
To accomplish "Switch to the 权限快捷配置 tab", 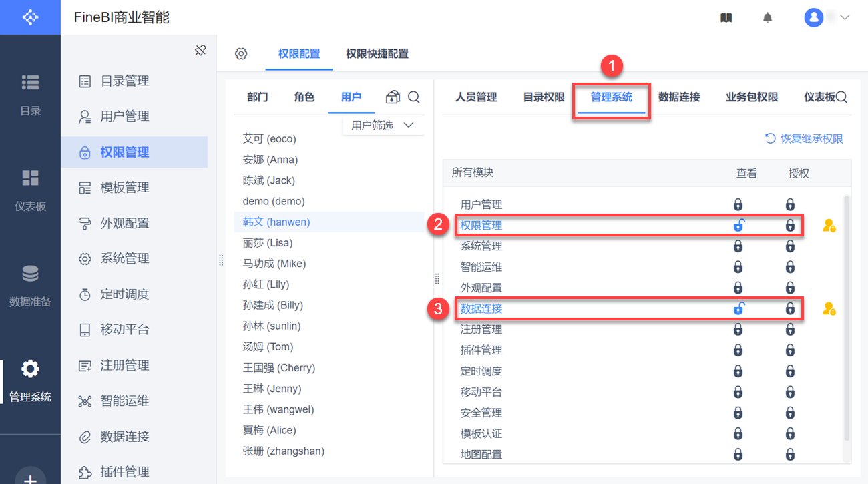I will coord(377,54).
